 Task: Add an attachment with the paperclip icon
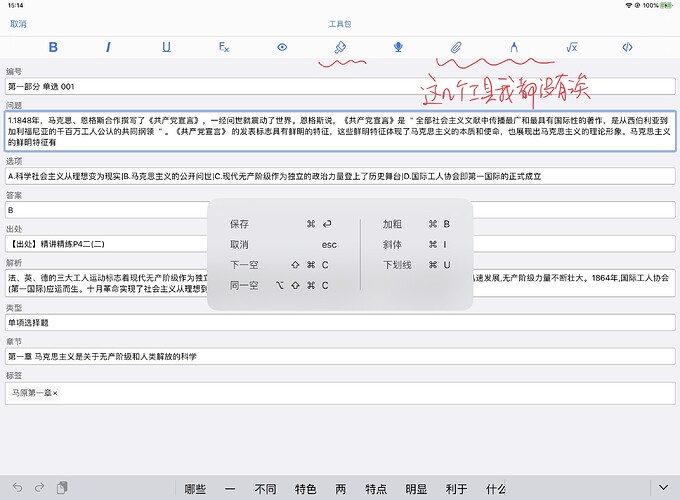coord(456,47)
